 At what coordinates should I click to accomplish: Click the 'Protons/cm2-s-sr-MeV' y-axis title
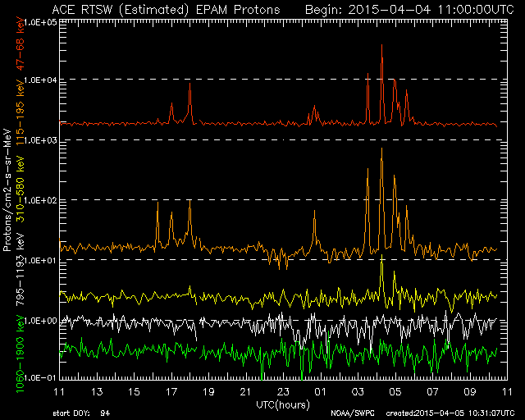pos(7,189)
